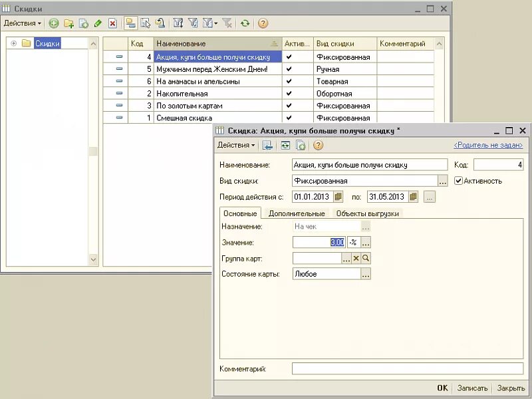
Task: Click scroll-up arrow of the discounts table
Action: [x=439, y=44]
